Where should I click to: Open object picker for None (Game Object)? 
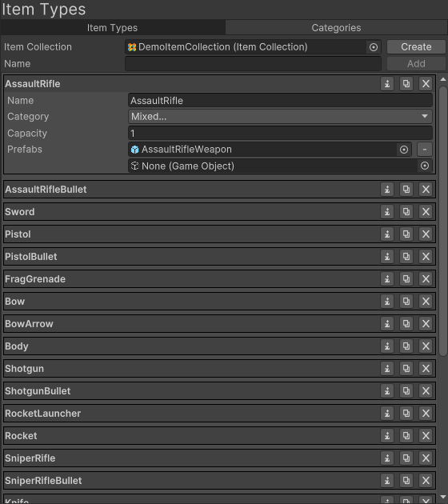(x=425, y=166)
